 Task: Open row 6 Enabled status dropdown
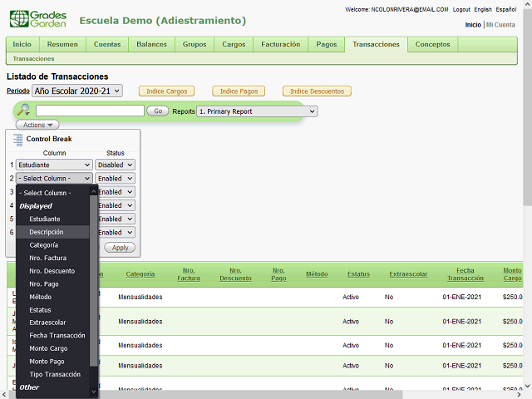pos(116,233)
